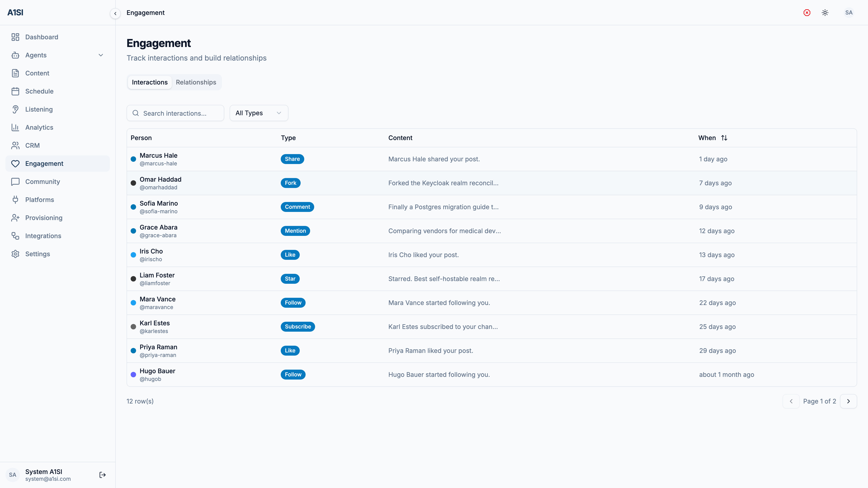This screenshot has width=868, height=488.
Task: Click the SA avatar in top right
Action: 849,13
